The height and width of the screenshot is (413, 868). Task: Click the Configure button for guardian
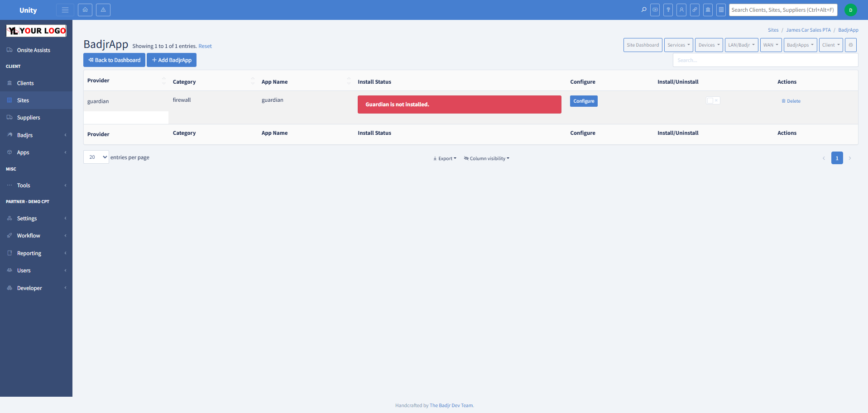click(x=584, y=101)
